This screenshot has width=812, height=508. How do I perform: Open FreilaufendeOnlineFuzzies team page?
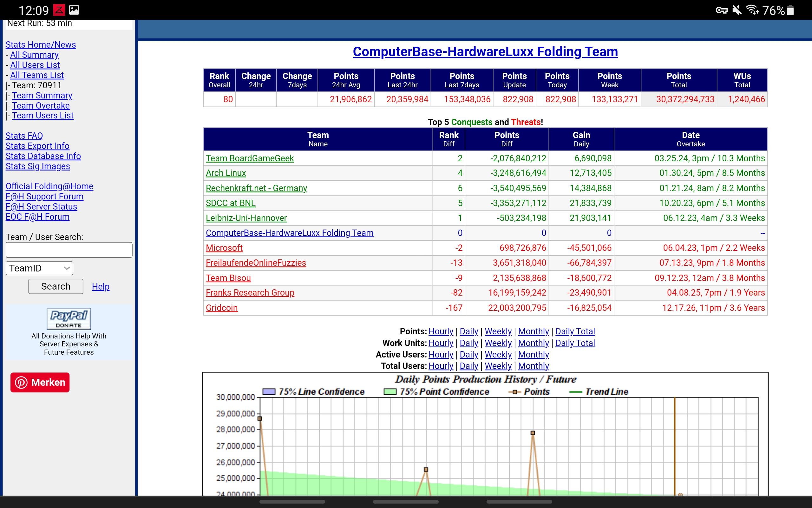point(256,263)
